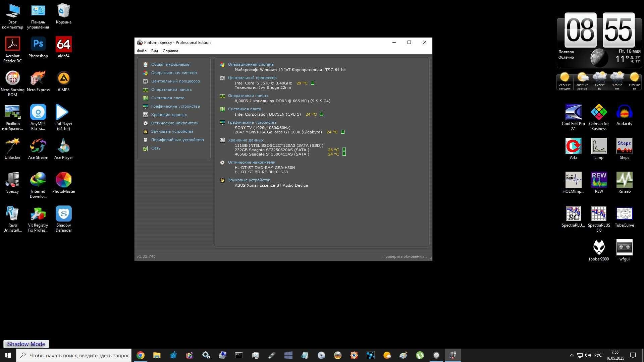Image resolution: width=644 pixels, height=362 pixels.
Task: Open the Хранение данных summary heading link
Action: tap(246, 140)
